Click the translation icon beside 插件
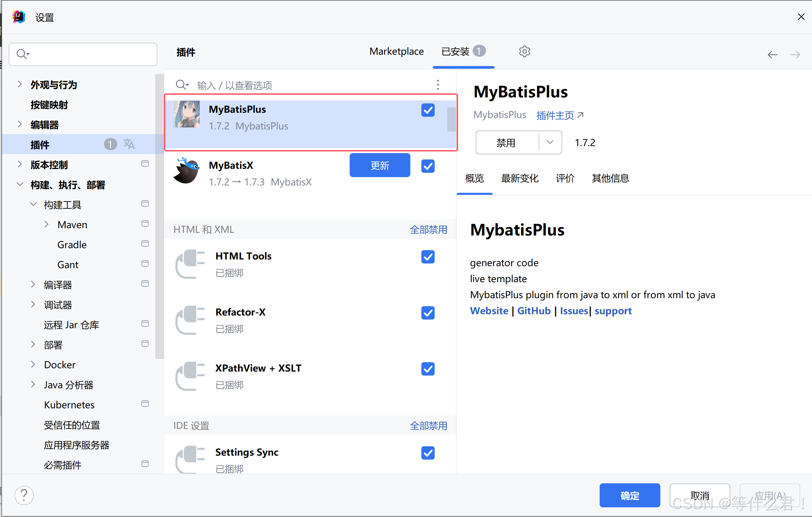 [x=129, y=144]
